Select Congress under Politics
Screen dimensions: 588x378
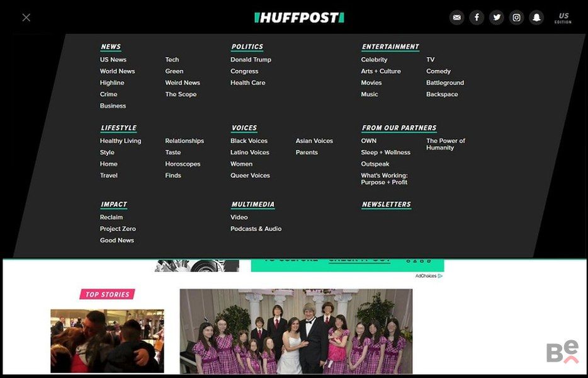tap(244, 71)
